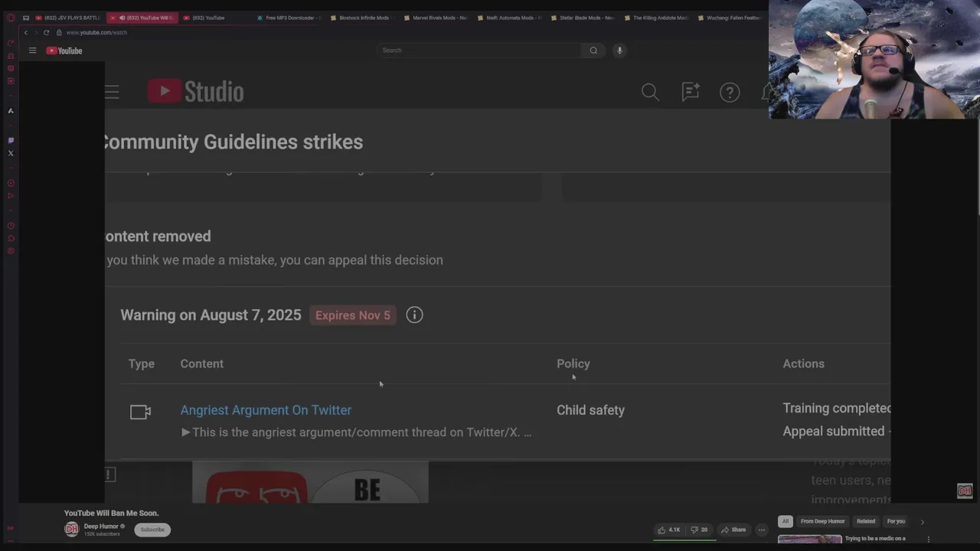Show more chips with the right chevron

click(x=922, y=522)
